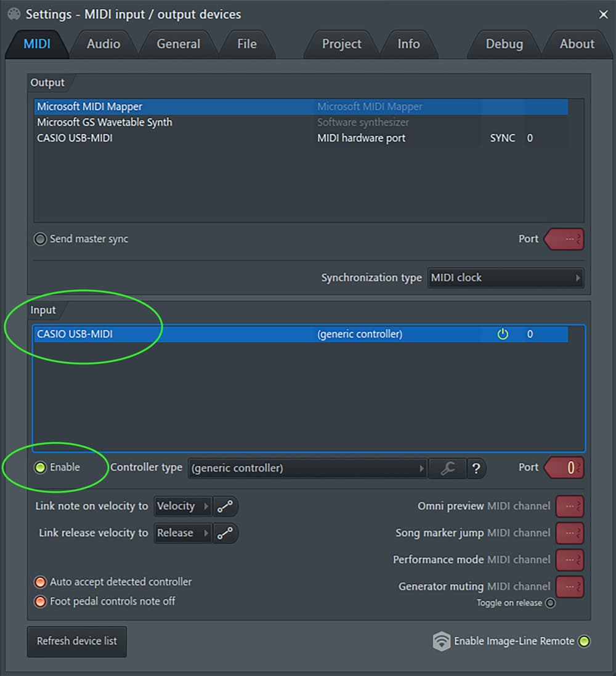Click the Generator muting MIDI channel selector
Image resolution: width=616 pixels, height=676 pixels.
(570, 586)
